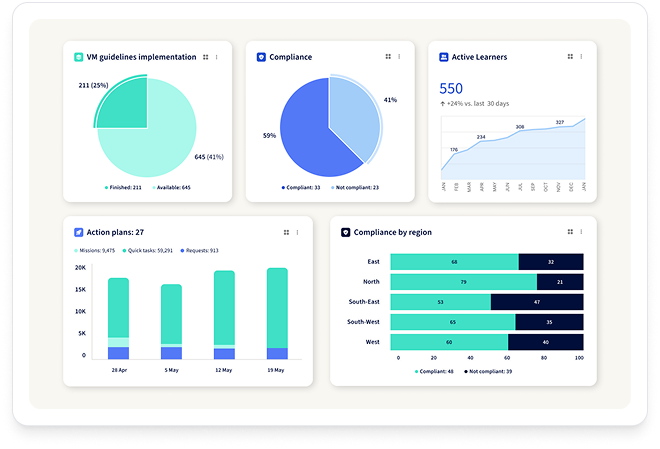Open more options on Action plans card

296,232
